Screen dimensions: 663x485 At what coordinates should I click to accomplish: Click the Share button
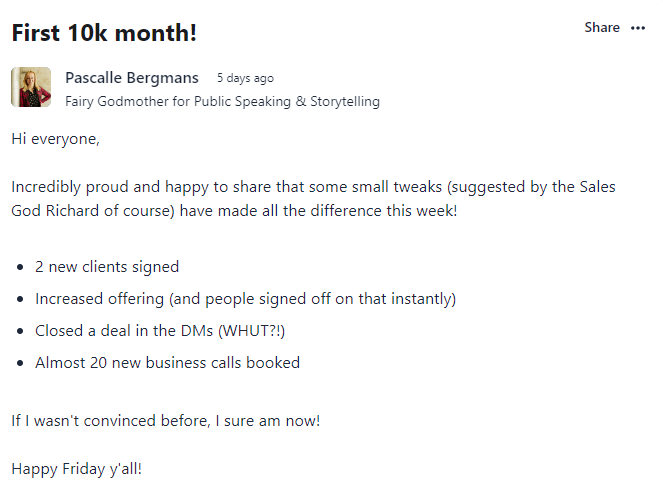tap(602, 28)
